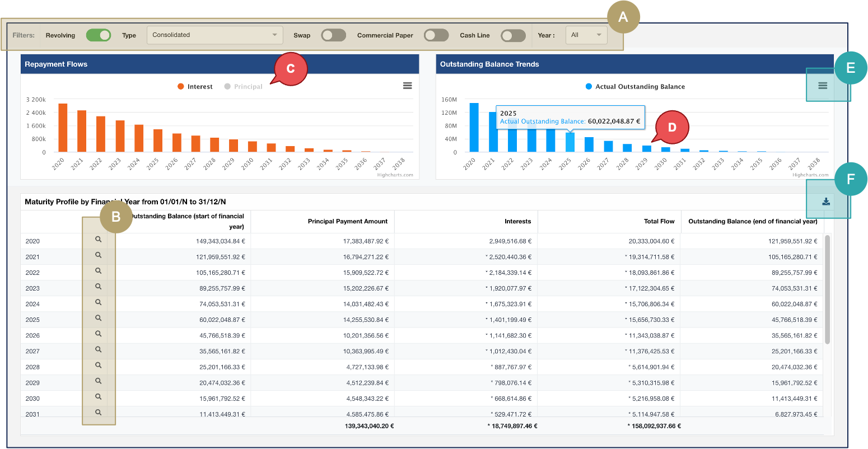Toggle the Interest series in legend

pos(195,87)
